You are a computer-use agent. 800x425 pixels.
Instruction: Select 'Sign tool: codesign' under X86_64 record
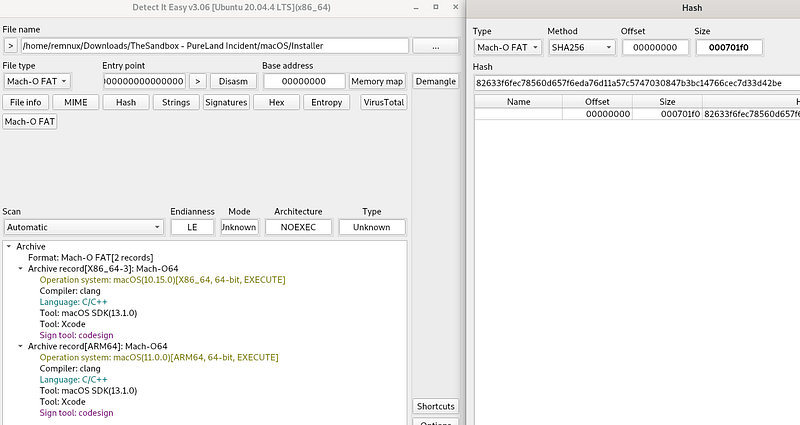77,335
